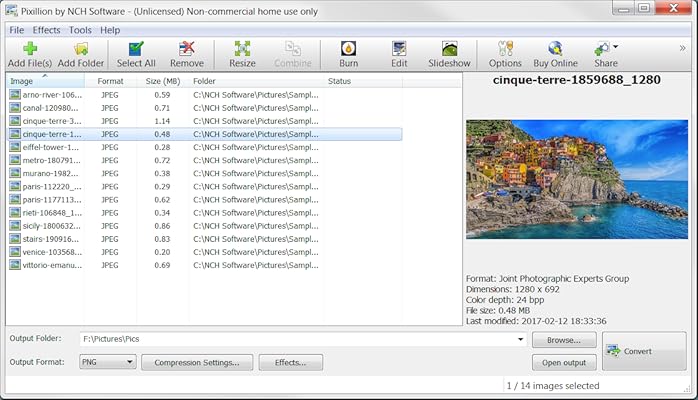
Task: Create a Slideshow from the toolbar
Action: 450,48
